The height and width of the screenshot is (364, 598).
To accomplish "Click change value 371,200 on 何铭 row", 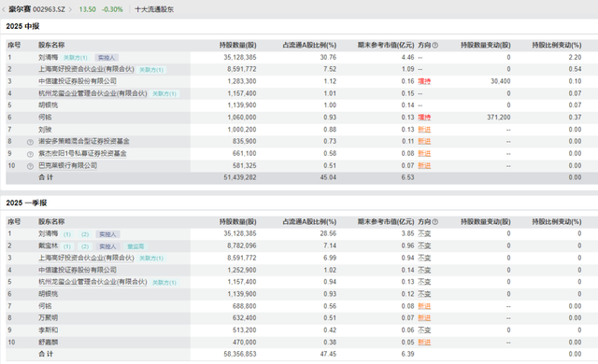I will pyautogui.click(x=498, y=118).
